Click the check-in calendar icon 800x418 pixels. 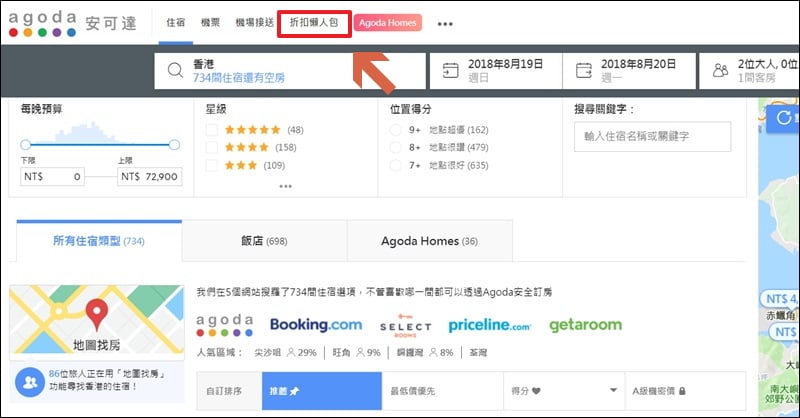(450, 70)
